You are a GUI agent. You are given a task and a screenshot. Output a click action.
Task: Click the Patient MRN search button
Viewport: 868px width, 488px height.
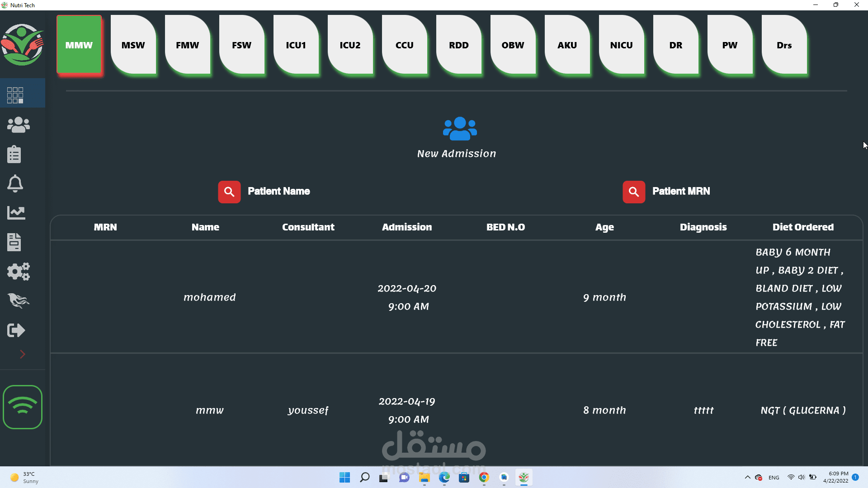[634, 192]
